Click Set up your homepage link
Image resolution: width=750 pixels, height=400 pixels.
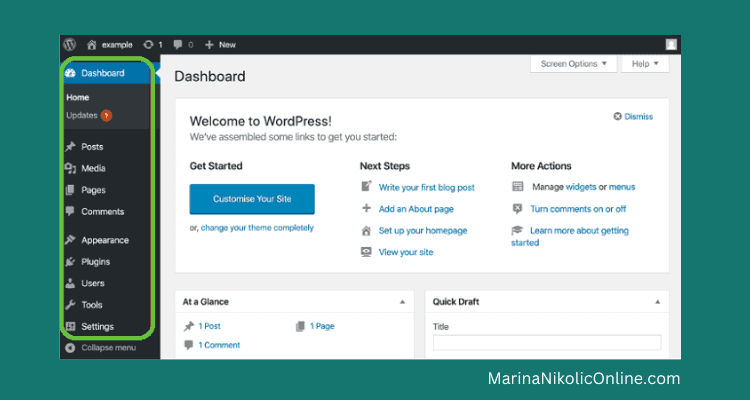pyautogui.click(x=423, y=231)
